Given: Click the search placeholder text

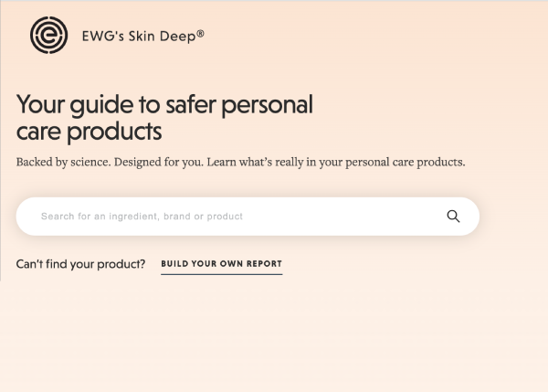Looking at the screenshot, I should pos(142,217).
